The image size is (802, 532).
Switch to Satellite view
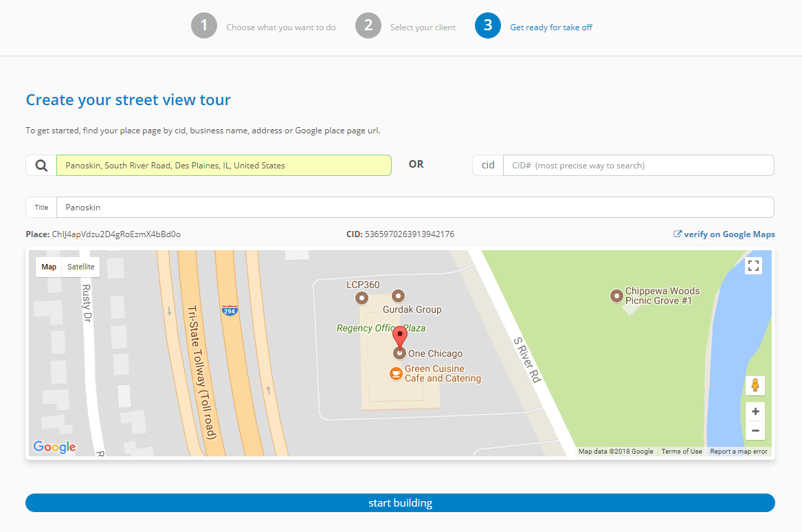80,267
